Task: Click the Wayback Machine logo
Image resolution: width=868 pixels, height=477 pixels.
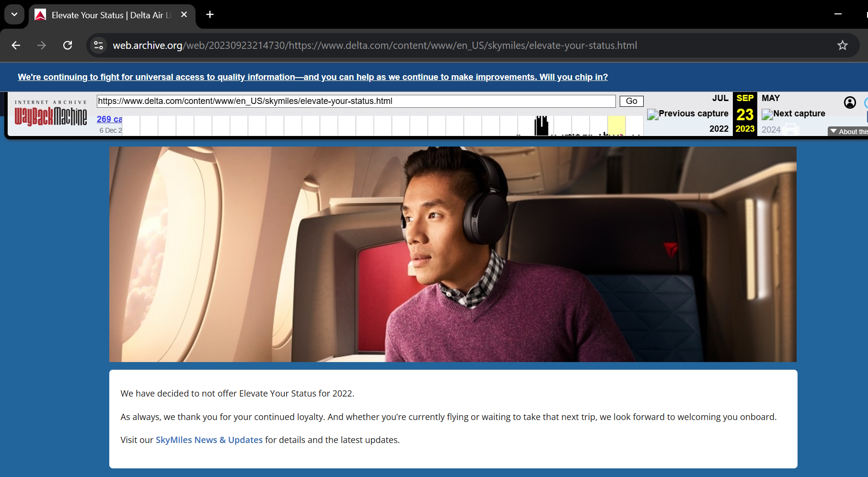Action: point(51,116)
